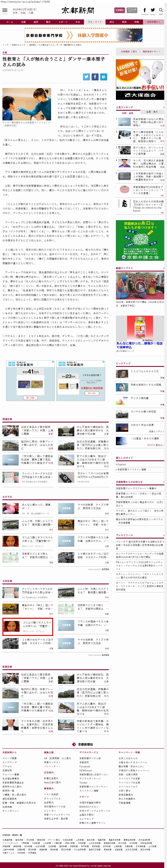Image resolution: width=167 pixels, height=868 pixels.
Task: Select the スポーツ navigation tab
Action: pos(63,22)
